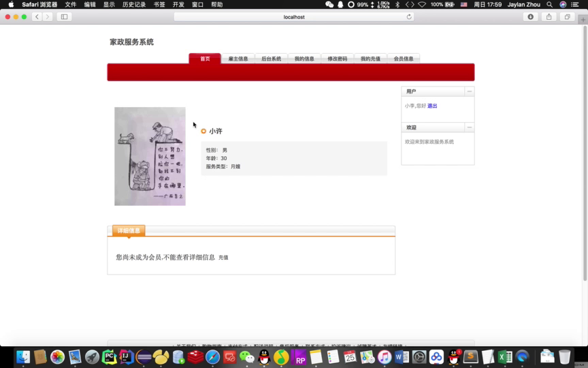Image resolution: width=588 pixels, height=368 pixels.
Task: Go back with Safari's back arrow
Action: coord(37,16)
